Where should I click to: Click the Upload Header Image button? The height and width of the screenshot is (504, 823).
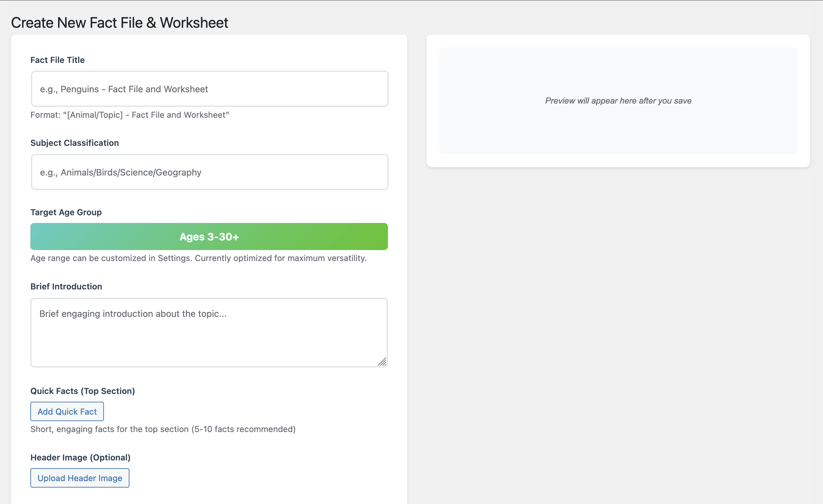tap(79, 478)
